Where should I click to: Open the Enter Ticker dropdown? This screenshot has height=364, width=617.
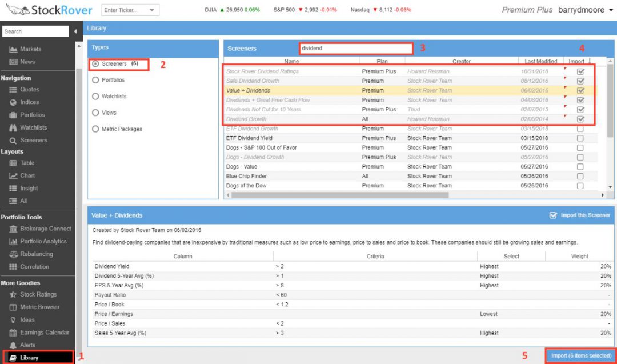coord(151,10)
